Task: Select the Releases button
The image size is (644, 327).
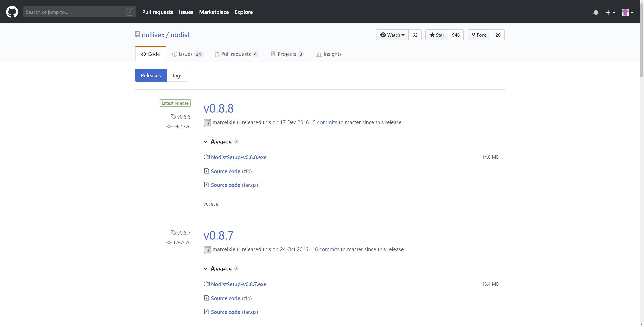Action: pyautogui.click(x=151, y=75)
